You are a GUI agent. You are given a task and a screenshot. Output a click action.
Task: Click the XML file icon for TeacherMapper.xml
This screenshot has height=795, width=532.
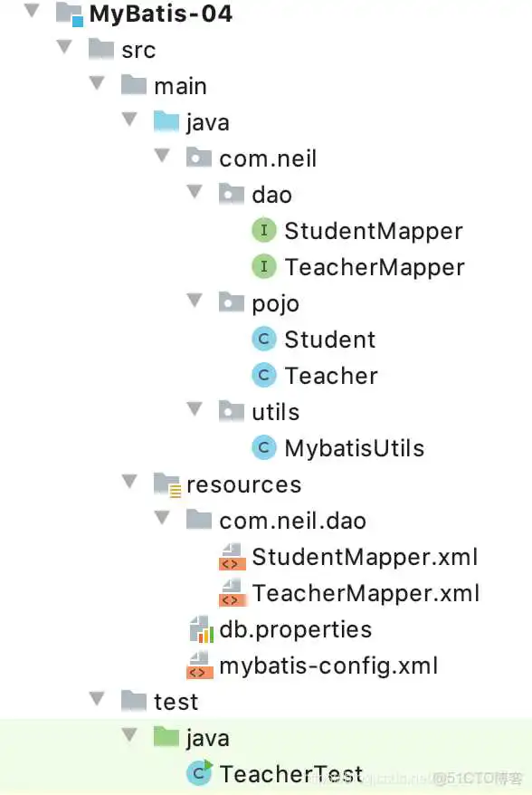[x=232, y=593]
